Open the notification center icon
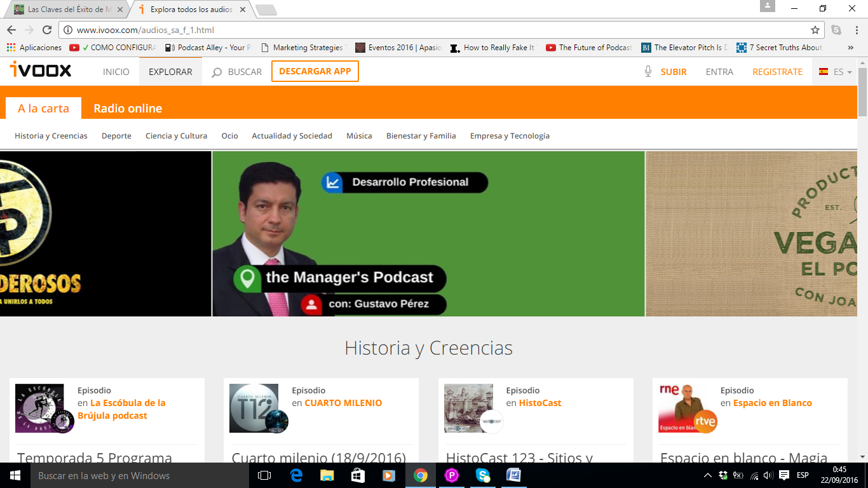Screen dimensions: 868x488 [784, 475]
